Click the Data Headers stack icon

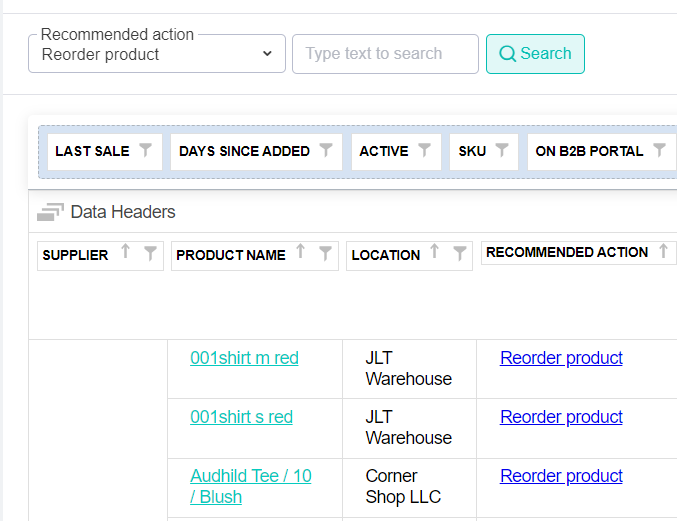coord(50,212)
